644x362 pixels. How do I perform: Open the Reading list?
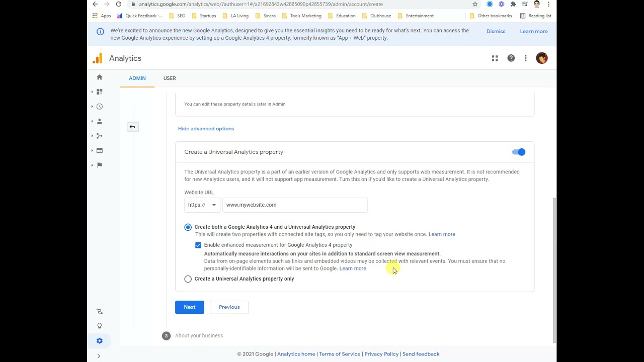tap(535, 16)
